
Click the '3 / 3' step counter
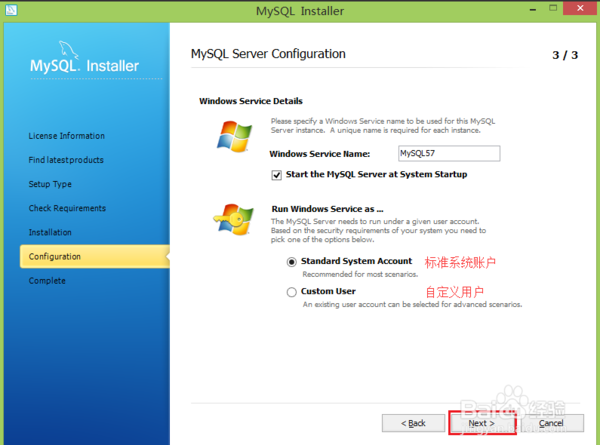(x=565, y=55)
